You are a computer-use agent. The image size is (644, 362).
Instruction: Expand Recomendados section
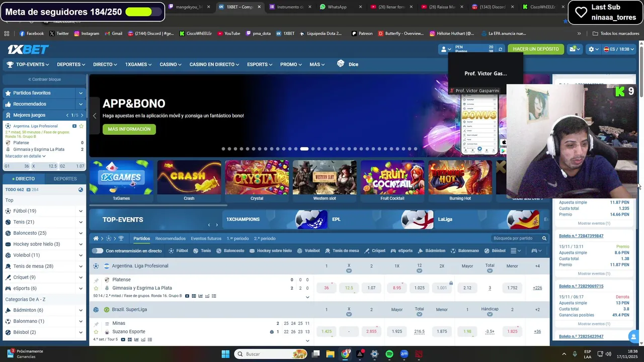pos(80,104)
